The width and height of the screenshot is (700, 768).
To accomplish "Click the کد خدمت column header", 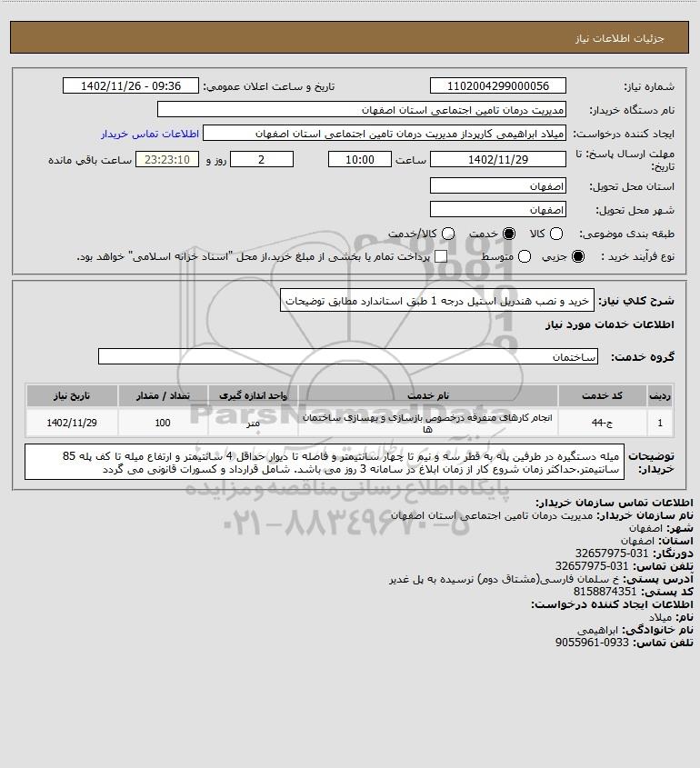I will pyautogui.click(x=602, y=395).
